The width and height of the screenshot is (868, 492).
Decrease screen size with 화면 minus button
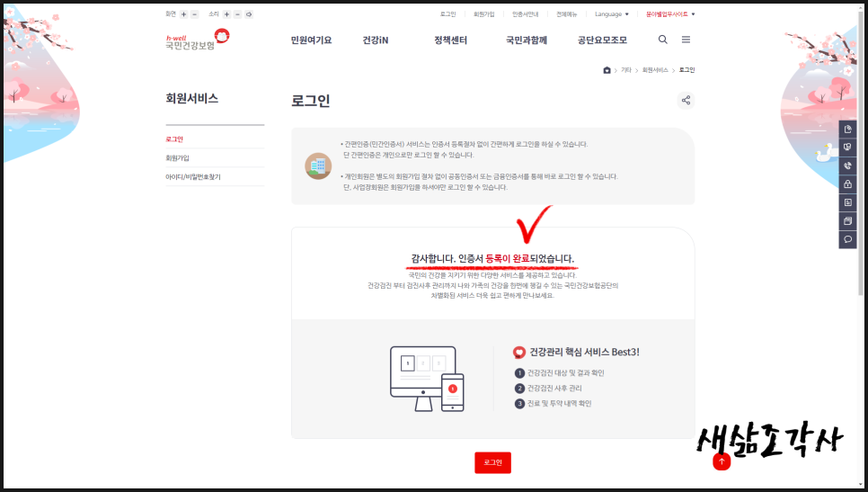click(x=194, y=14)
